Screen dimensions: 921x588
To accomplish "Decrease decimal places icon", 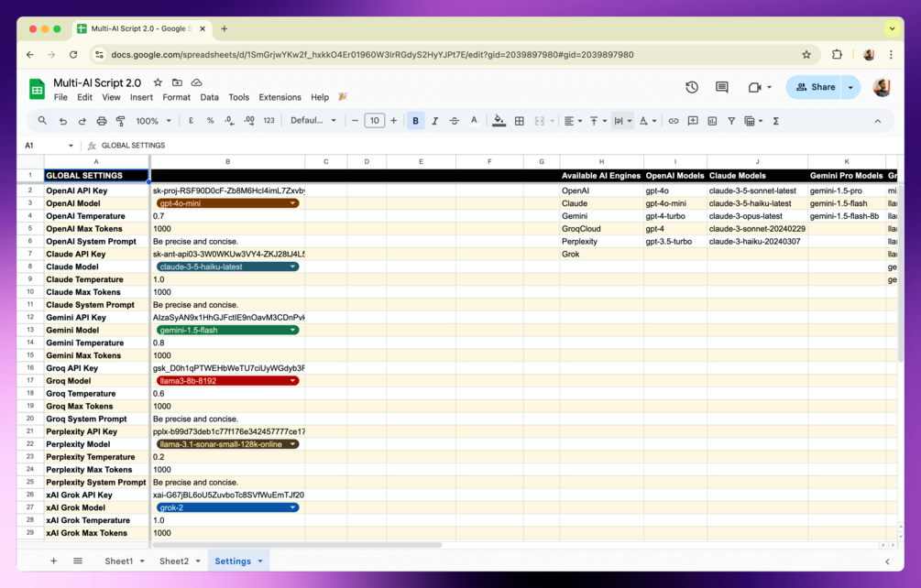I will tap(229, 121).
